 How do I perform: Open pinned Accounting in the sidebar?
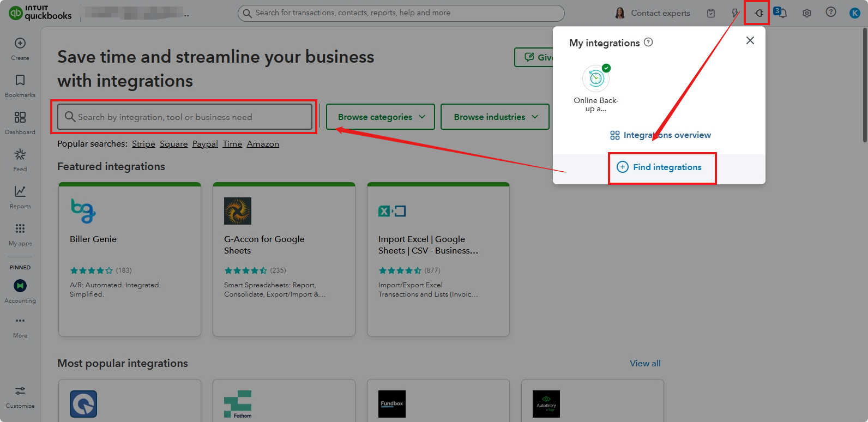coord(20,291)
